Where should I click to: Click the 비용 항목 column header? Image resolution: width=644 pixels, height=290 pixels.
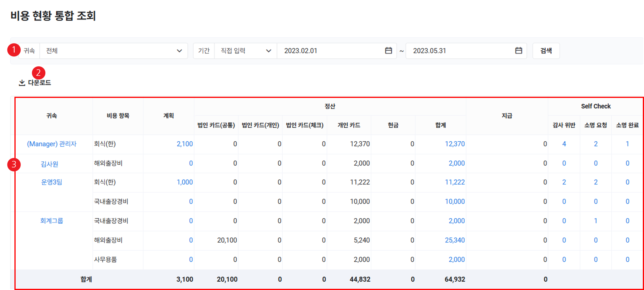click(118, 116)
